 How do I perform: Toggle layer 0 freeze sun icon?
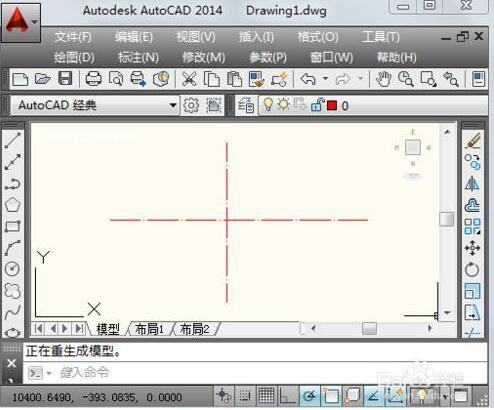coord(284,105)
